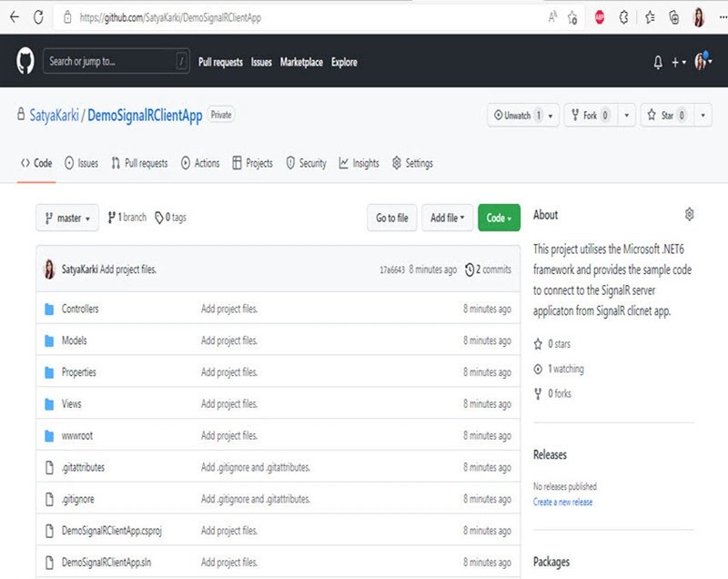Open Pull requests in the top header
Screen dimensions: 728x579
pyautogui.click(x=220, y=62)
